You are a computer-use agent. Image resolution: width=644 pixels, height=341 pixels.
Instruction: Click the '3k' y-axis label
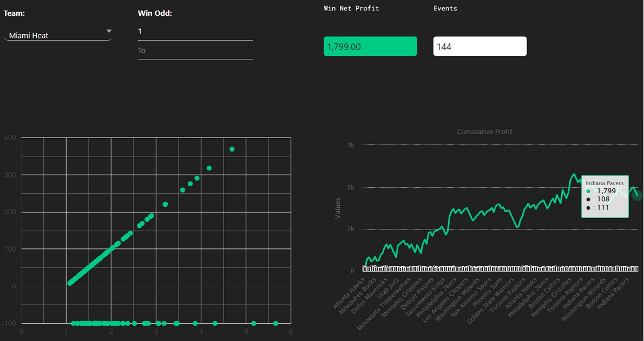point(351,145)
